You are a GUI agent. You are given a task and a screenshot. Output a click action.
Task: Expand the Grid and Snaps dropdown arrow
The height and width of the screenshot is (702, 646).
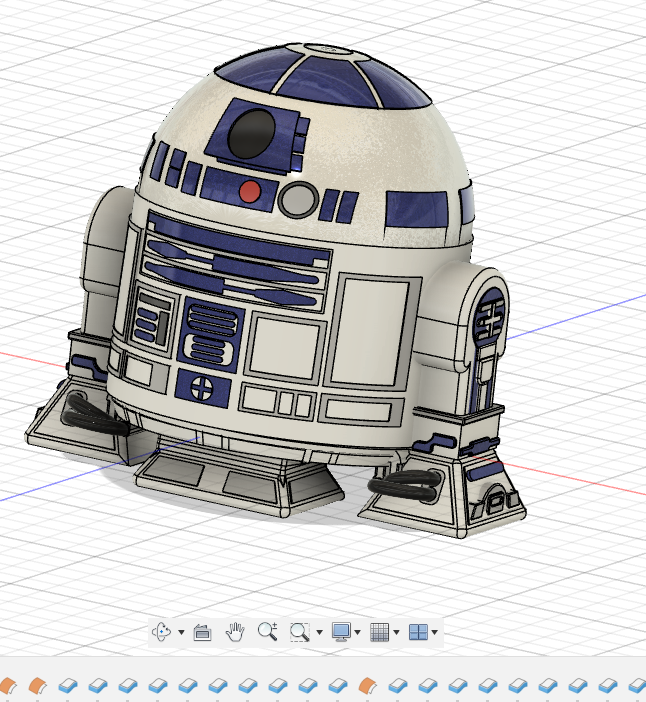point(396,632)
